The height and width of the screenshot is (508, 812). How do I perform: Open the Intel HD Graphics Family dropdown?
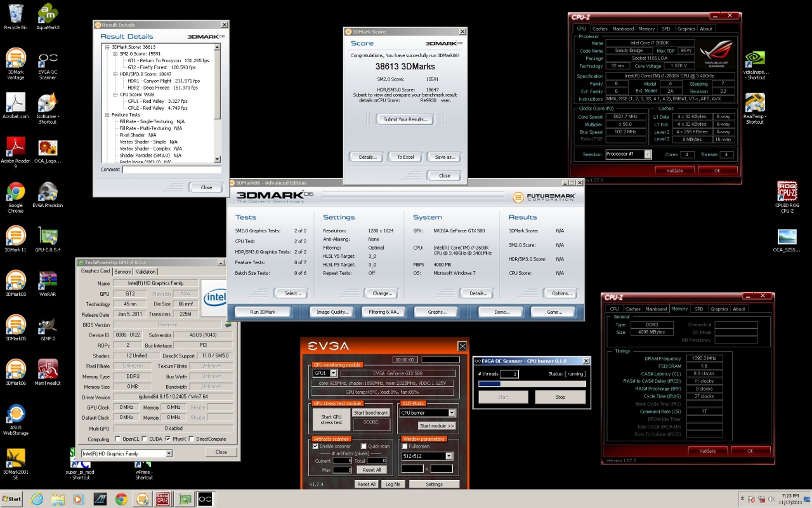pyautogui.click(x=169, y=453)
